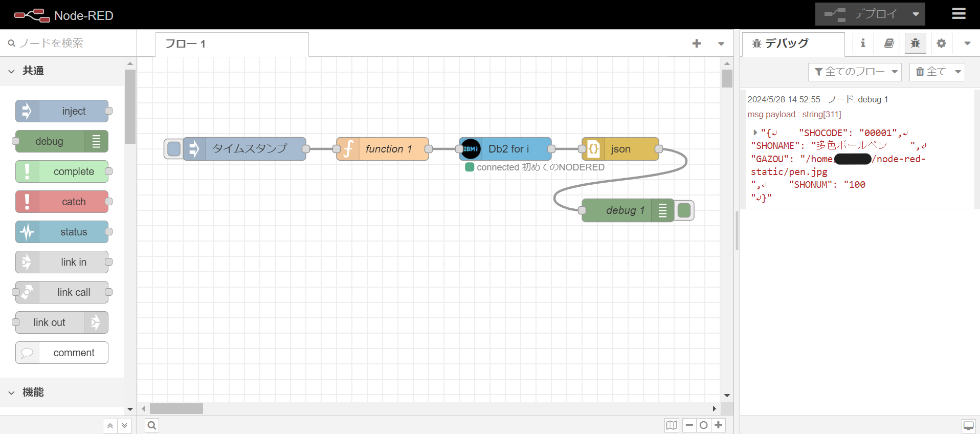Screen dimensions: 980x434
Task: Select the inject node in palette
Action: 62,111
